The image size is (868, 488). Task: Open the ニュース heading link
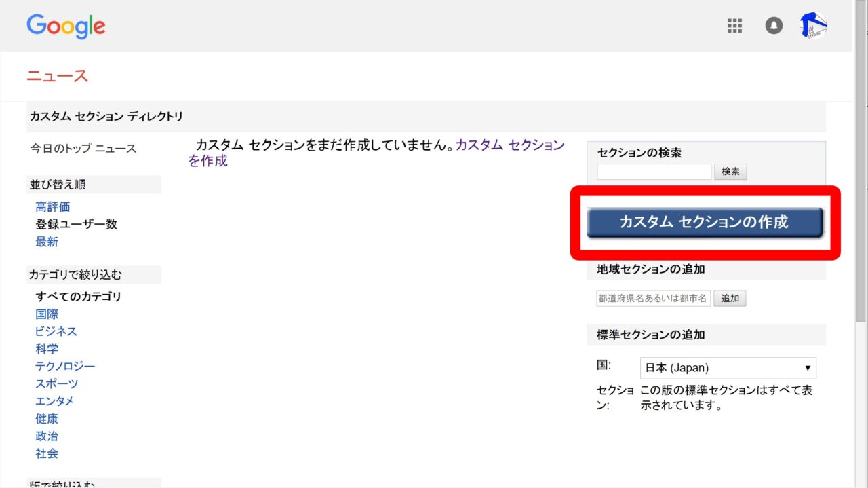point(58,76)
